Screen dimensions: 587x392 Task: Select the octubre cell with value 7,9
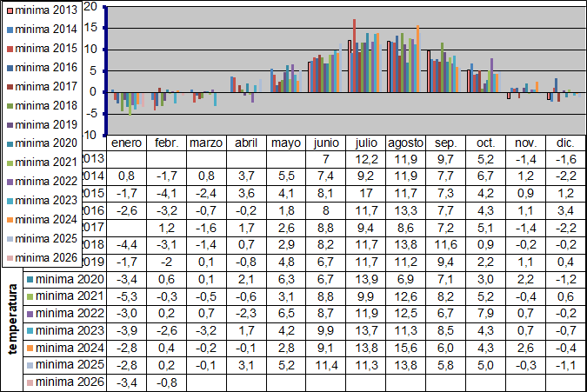click(484, 314)
